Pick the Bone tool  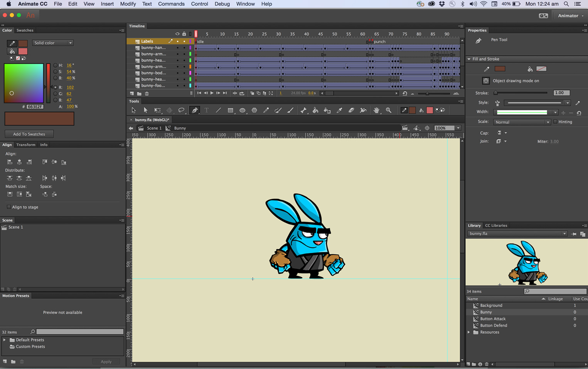303,110
